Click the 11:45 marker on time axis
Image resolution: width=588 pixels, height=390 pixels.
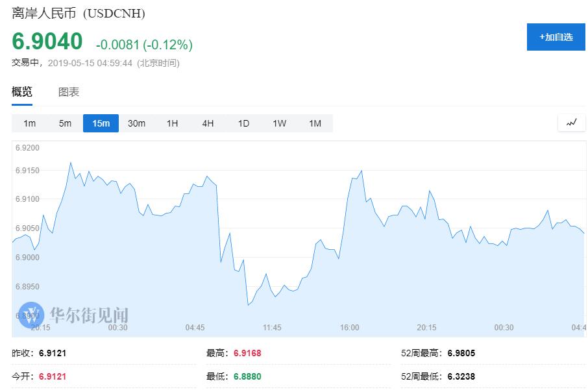coord(272,328)
